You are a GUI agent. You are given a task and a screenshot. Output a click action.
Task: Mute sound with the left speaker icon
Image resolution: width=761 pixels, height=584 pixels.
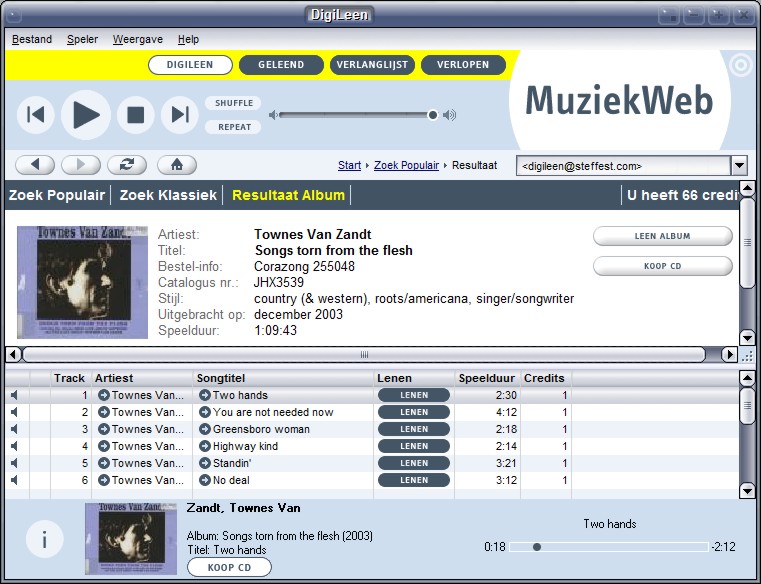point(273,115)
